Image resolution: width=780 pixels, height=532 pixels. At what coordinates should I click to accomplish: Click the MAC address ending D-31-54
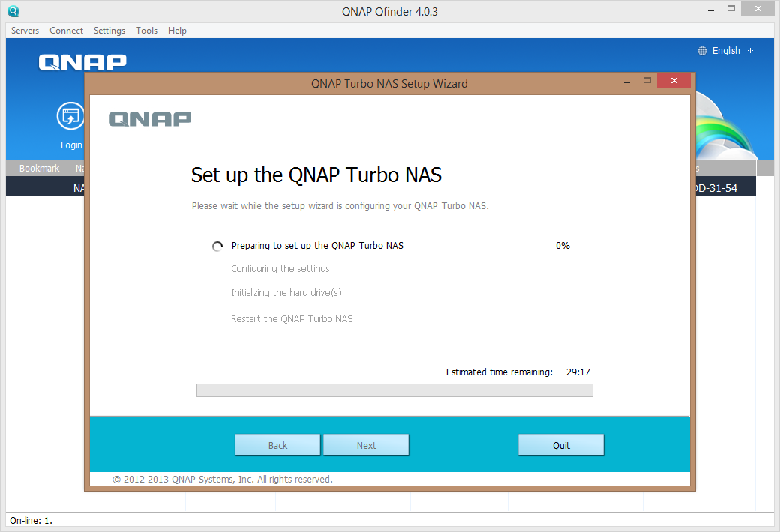point(715,188)
